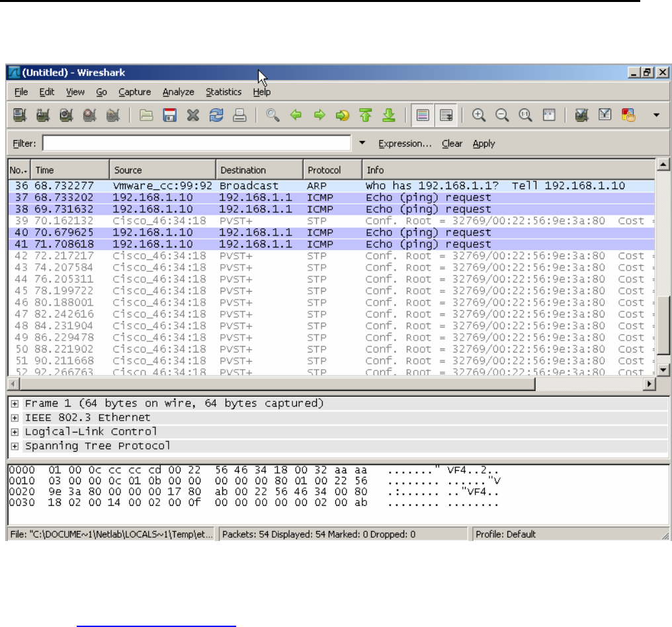Save capture file floppy icon
The width and height of the screenshot is (672, 627).
170,115
